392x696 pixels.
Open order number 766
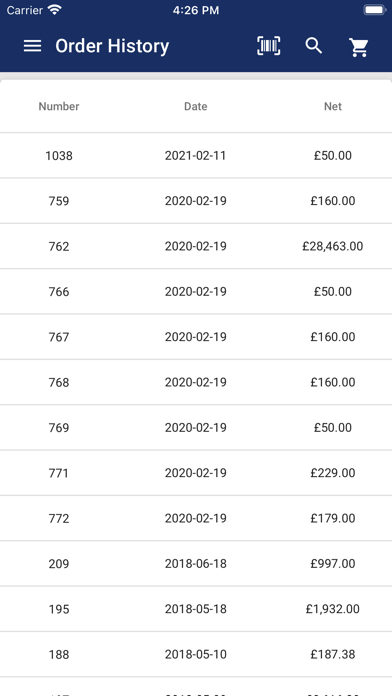196,292
